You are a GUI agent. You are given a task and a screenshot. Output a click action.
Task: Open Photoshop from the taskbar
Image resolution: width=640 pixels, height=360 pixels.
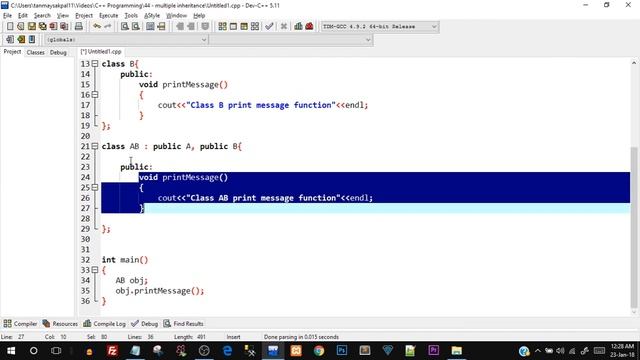point(342,351)
